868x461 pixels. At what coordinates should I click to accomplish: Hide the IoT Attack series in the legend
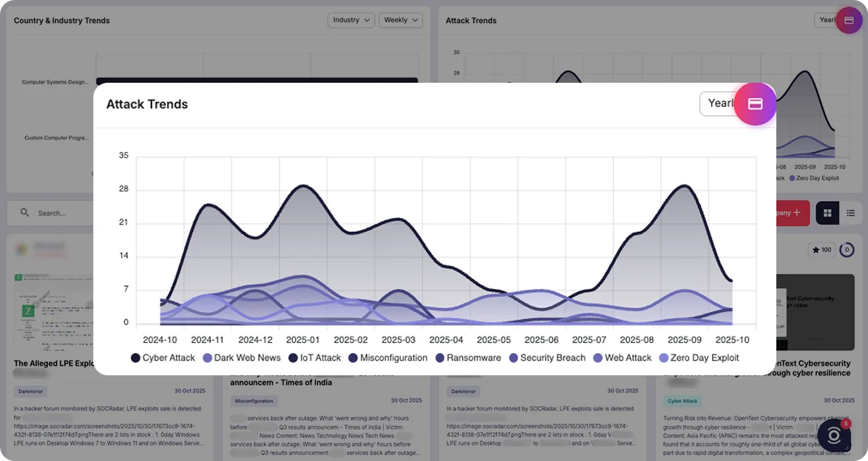[315, 358]
